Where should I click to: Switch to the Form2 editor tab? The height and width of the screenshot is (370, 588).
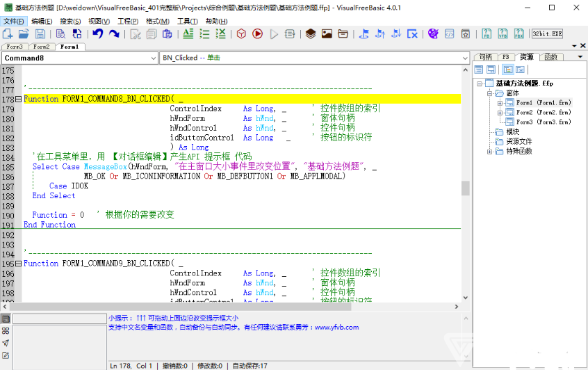42,47
